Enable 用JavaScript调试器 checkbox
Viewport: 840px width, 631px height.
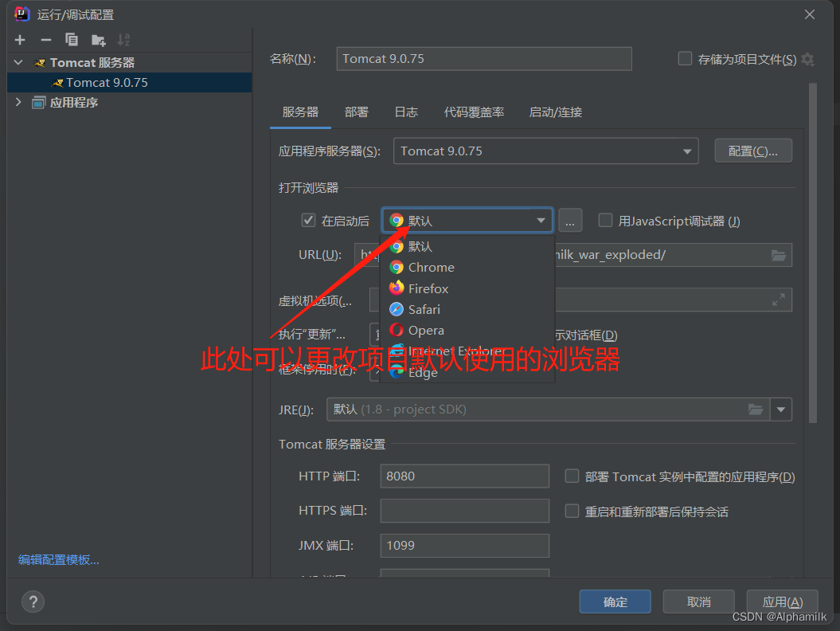[x=605, y=221]
